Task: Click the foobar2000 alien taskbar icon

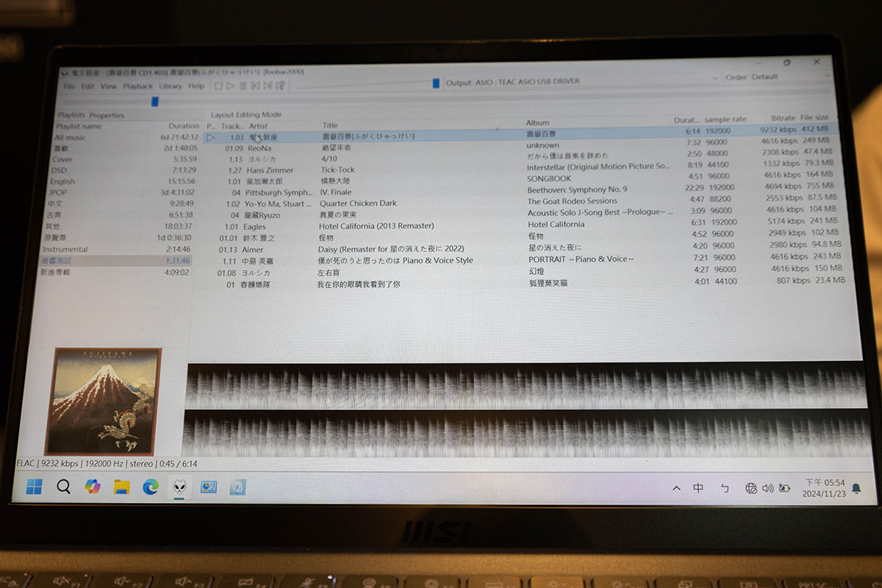Action: [x=179, y=487]
